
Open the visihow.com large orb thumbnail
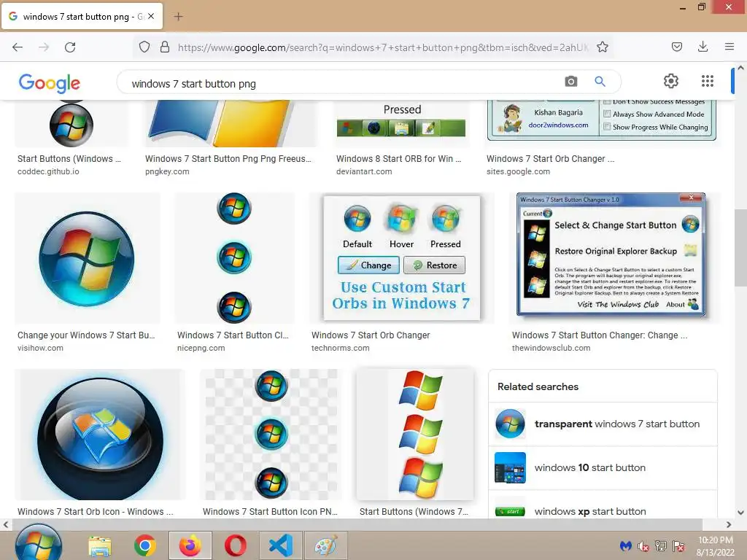tap(88, 258)
